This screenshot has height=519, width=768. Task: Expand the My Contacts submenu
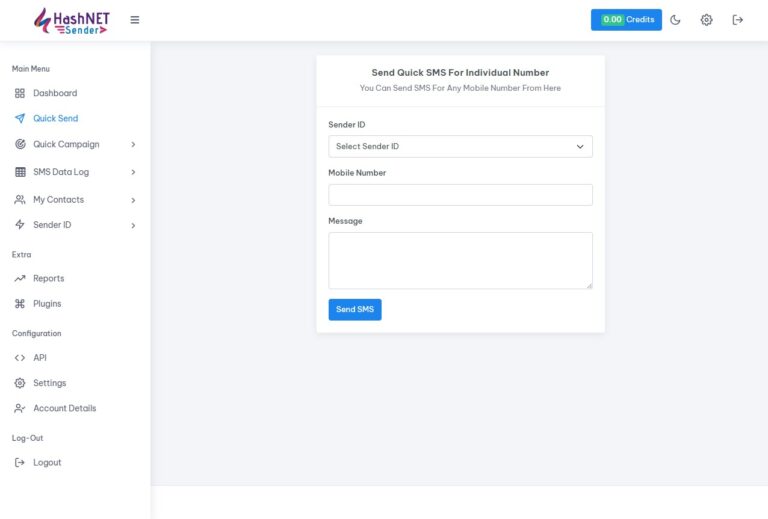[x=75, y=200]
